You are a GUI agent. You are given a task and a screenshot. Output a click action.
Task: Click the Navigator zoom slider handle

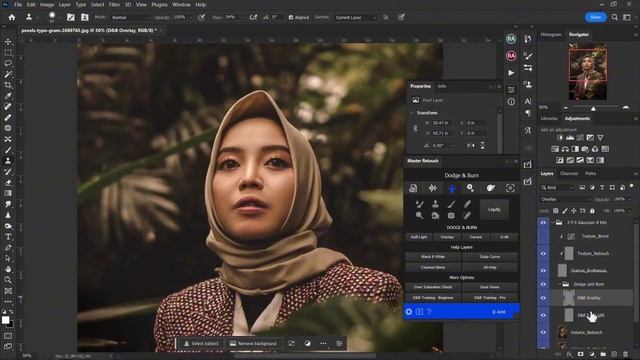tap(593, 108)
